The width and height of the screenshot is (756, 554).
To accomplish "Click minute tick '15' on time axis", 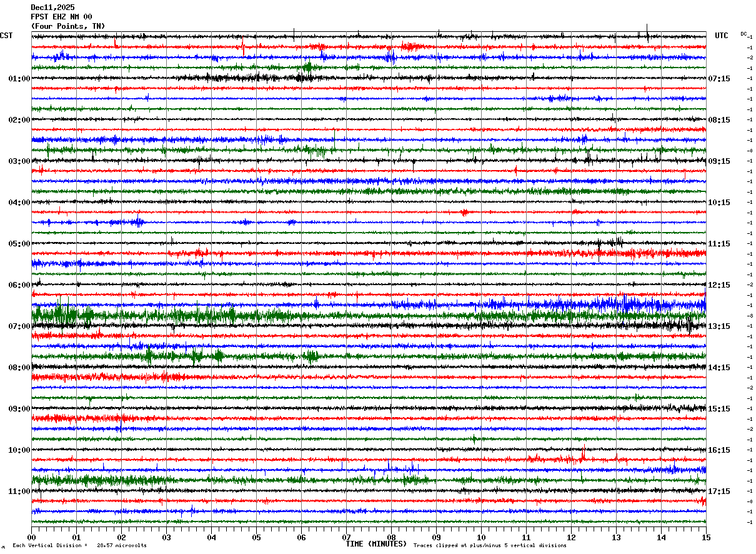I will [x=706, y=537].
